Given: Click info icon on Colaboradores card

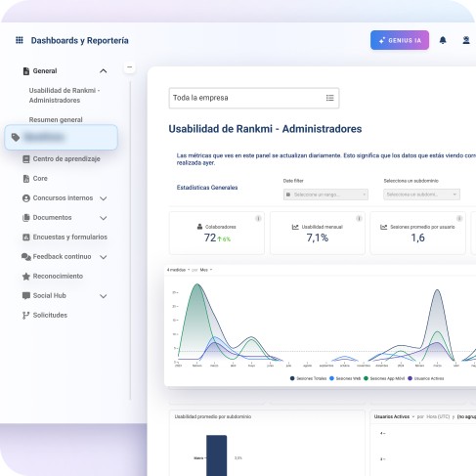Looking at the screenshot, I should 258,218.
